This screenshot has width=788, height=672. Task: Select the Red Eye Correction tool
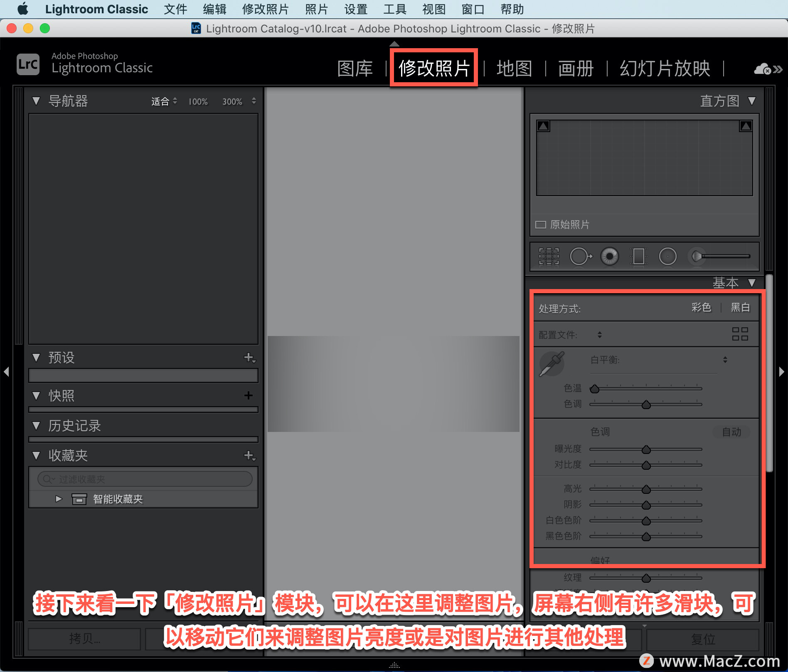pos(610,256)
